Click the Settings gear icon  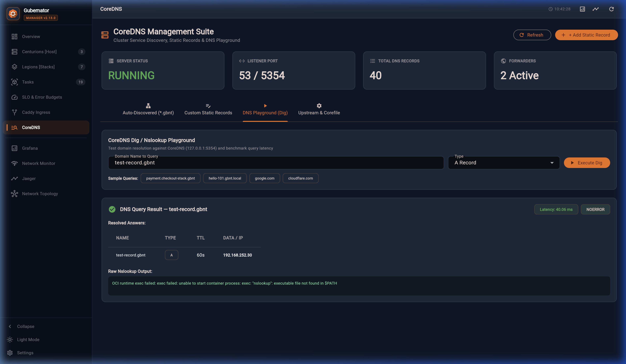10,353
